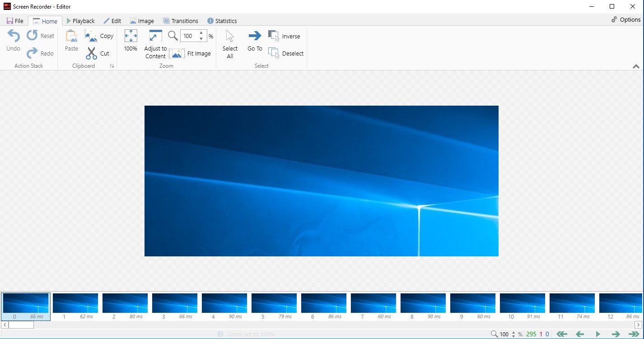The width and height of the screenshot is (644, 339).
Task: Click Adjust to Content icon
Action: [155, 36]
